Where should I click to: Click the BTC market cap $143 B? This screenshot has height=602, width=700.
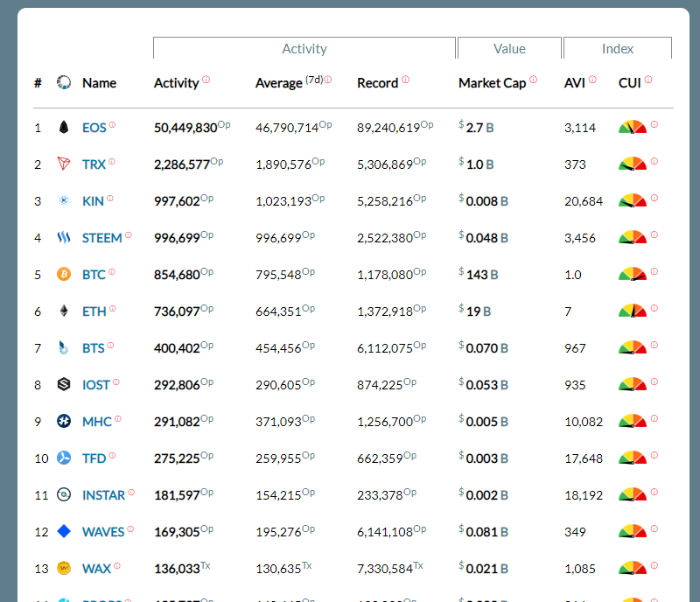point(479,274)
